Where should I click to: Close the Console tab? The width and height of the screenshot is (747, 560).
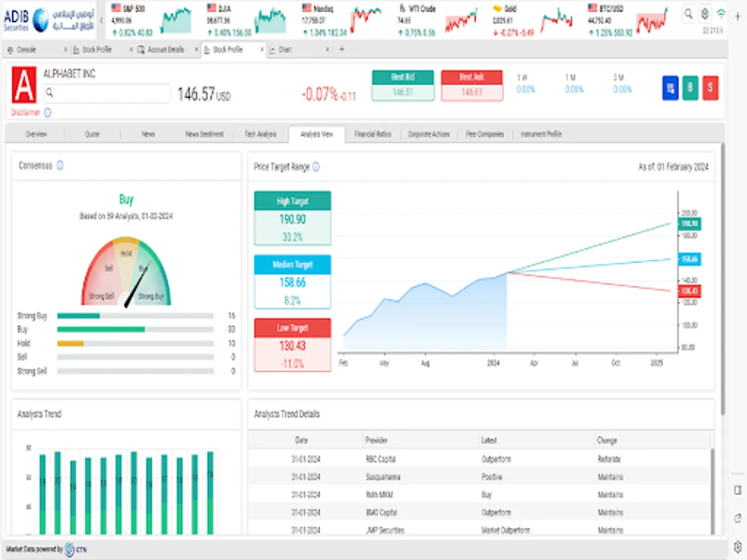pyautogui.click(x=65, y=49)
